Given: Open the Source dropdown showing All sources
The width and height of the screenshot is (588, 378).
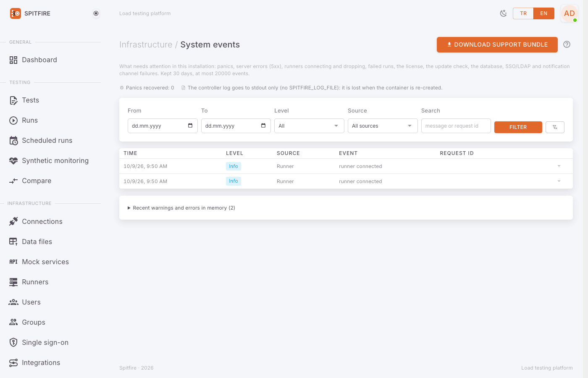Looking at the screenshot, I should click(383, 126).
